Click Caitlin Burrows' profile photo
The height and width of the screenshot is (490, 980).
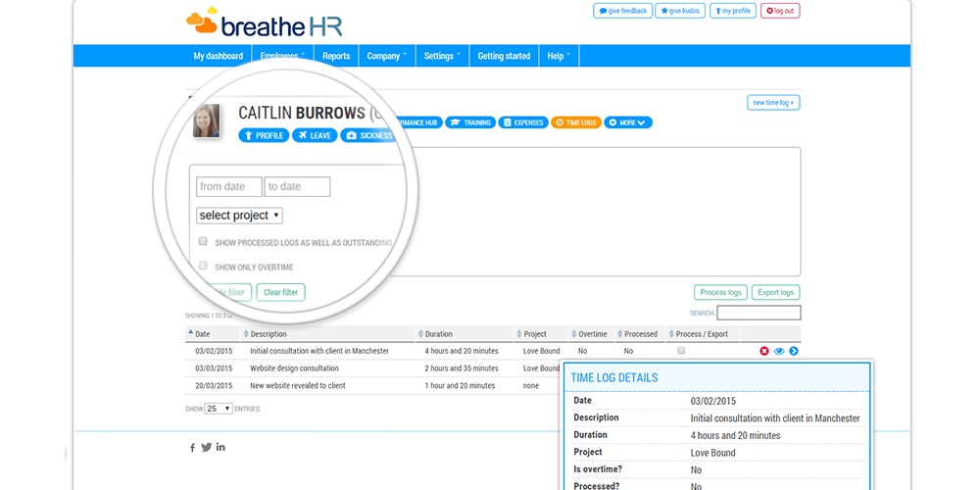pyautogui.click(x=206, y=122)
